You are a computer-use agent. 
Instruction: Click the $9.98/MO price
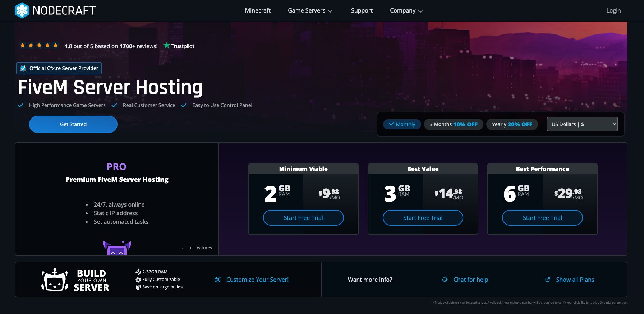pyautogui.click(x=329, y=194)
